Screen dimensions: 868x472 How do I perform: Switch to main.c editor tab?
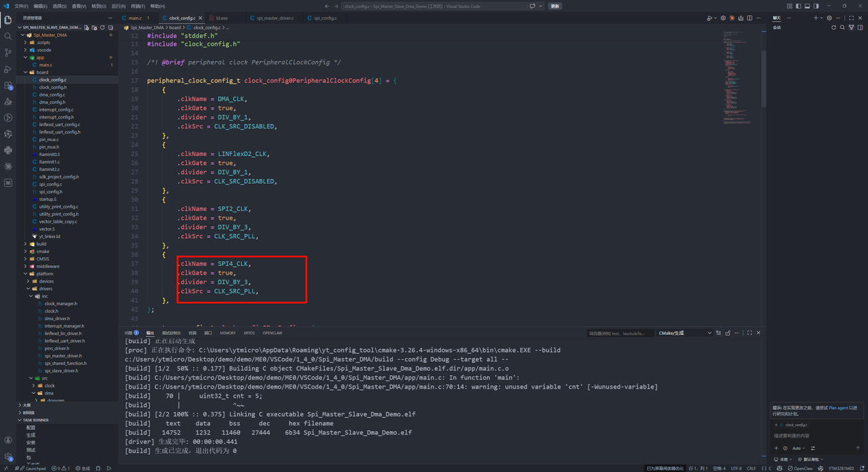point(138,18)
